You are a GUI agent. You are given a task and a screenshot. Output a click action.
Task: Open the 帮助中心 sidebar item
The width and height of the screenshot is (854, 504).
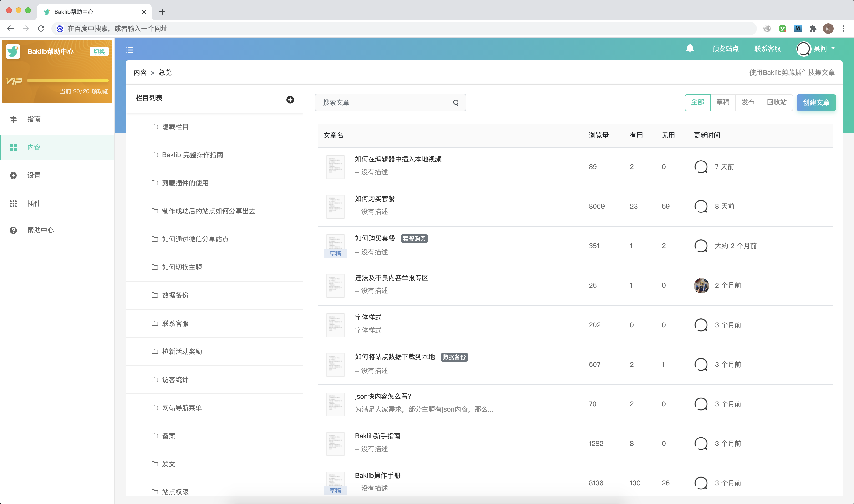click(x=40, y=230)
